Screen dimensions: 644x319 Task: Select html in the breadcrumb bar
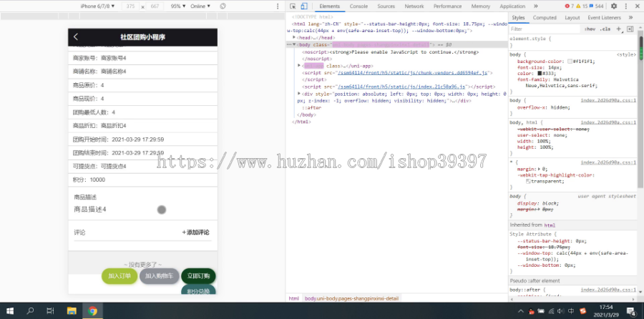click(x=293, y=298)
